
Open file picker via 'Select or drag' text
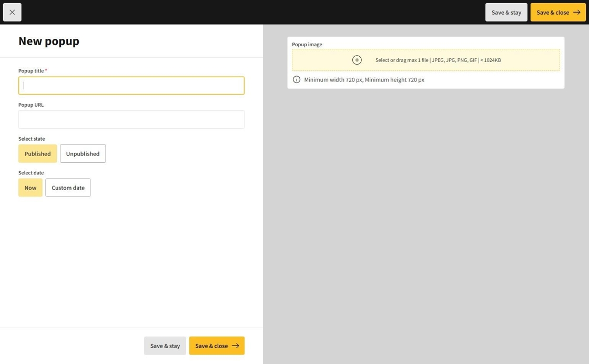438,60
